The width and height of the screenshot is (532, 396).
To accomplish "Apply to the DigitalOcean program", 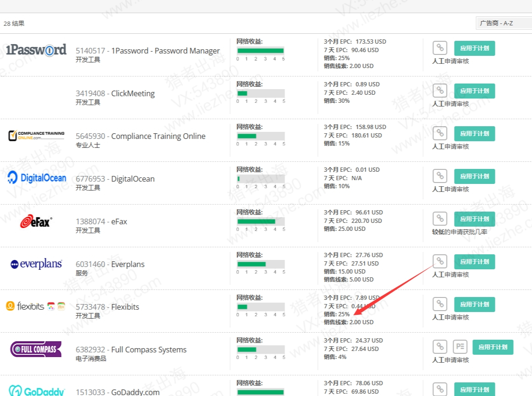I will (x=474, y=176).
